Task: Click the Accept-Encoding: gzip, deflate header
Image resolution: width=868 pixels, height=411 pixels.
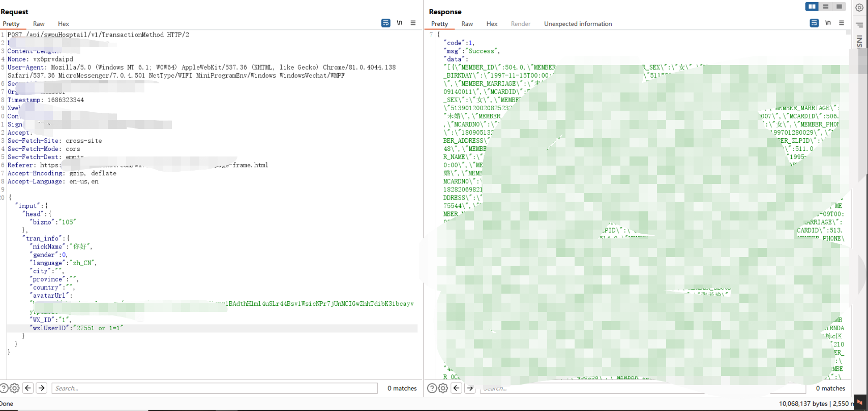Action: click(x=62, y=173)
